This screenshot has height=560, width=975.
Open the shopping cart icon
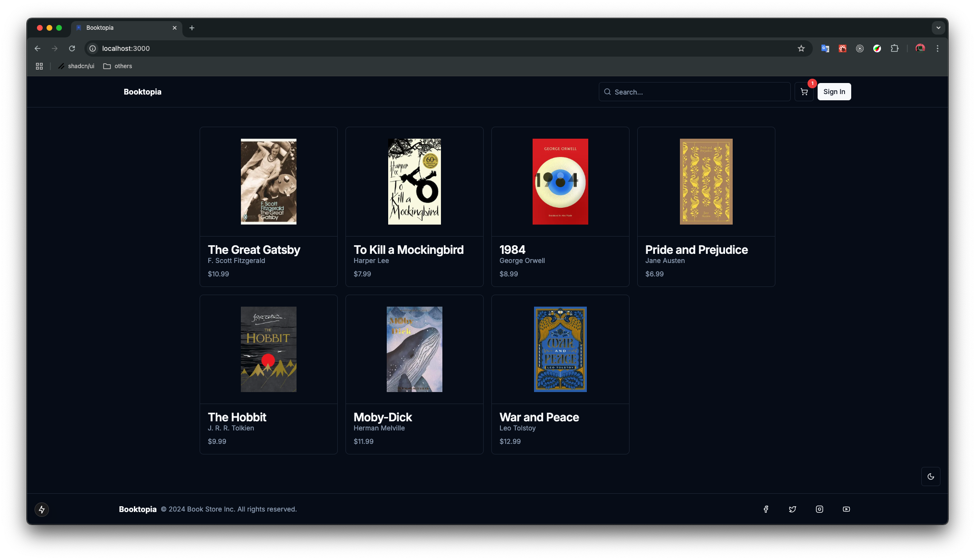(804, 92)
